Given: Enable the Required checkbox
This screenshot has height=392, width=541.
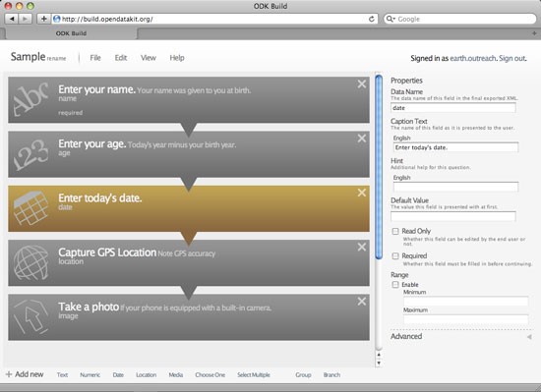Looking at the screenshot, I should [395, 256].
